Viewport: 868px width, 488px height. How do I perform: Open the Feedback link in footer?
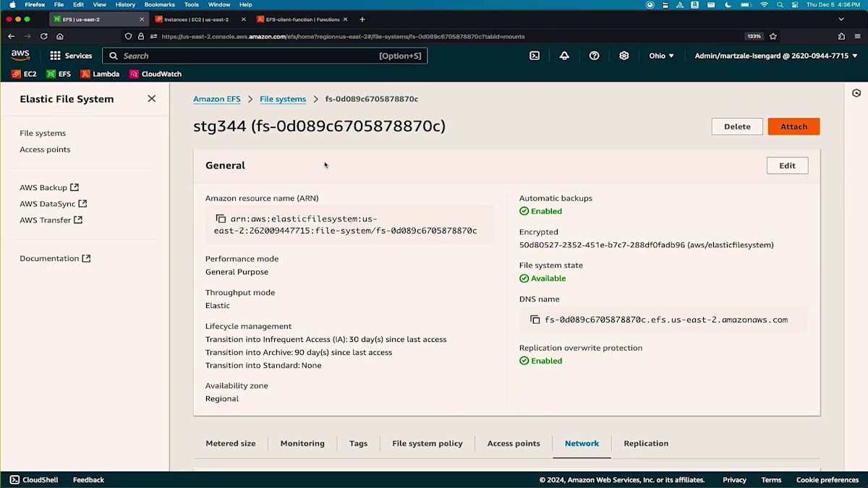click(x=88, y=480)
